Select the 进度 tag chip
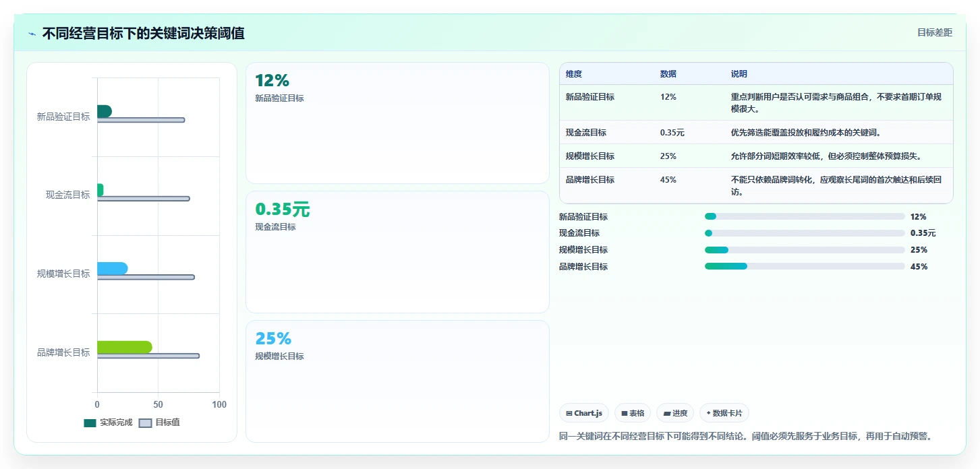 (x=675, y=413)
